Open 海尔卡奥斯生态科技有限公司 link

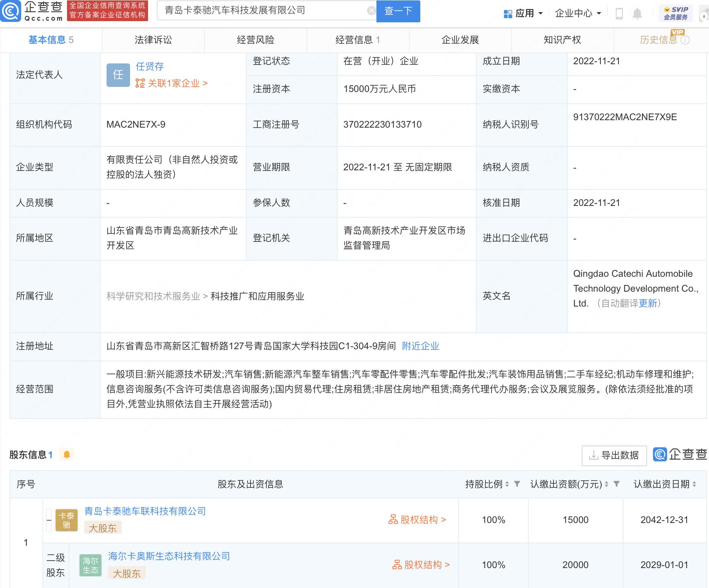pos(169,556)
